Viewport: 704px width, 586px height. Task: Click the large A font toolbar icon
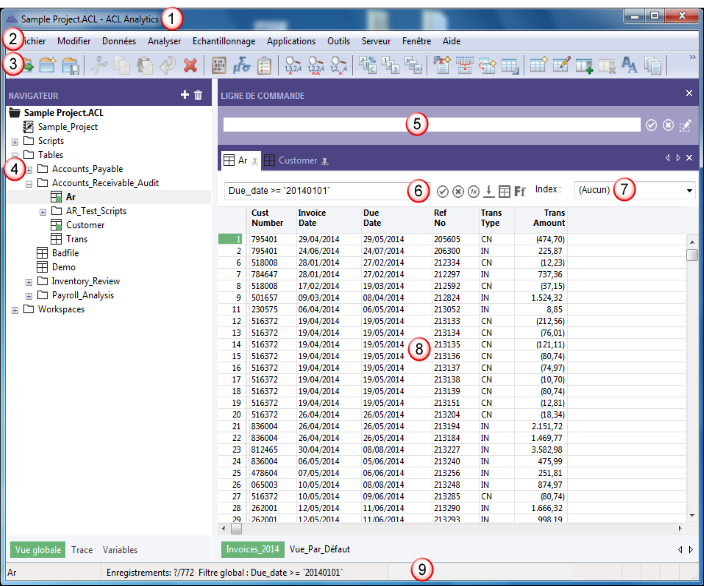[x=630, y=65]
